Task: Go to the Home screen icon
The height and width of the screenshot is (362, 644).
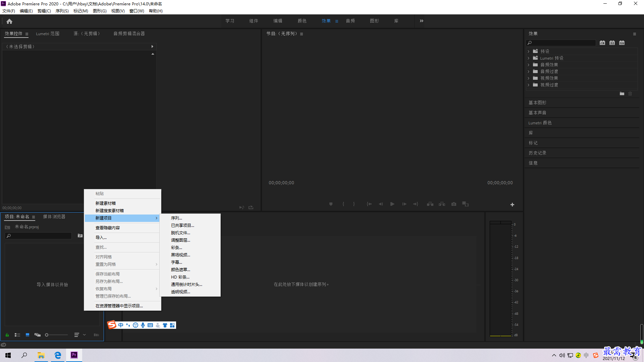Action: [9, 21]
